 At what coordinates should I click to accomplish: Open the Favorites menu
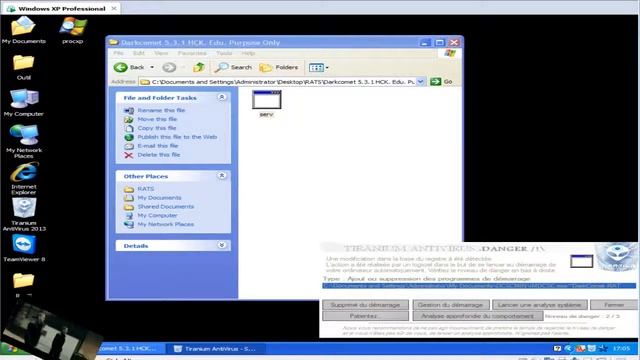(192, 53)
